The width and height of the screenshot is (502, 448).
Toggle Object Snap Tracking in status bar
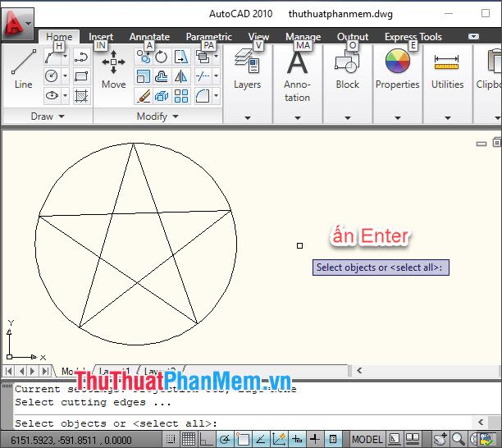tap(261, 439)
